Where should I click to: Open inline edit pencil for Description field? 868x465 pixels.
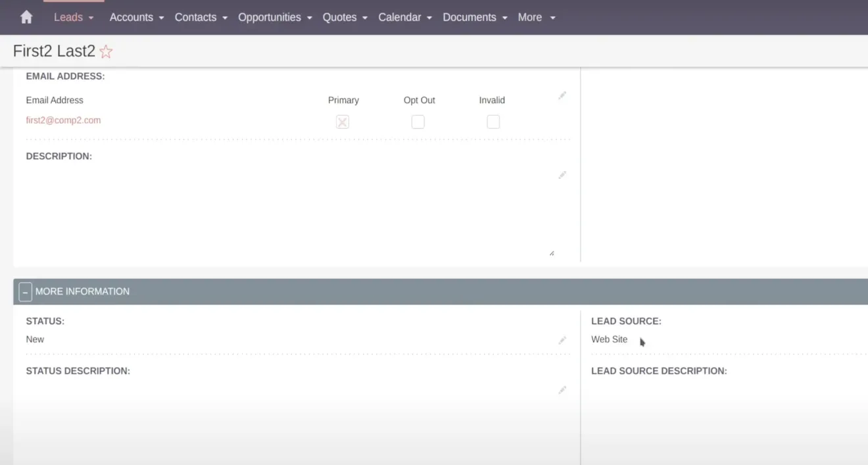(562, 174)
